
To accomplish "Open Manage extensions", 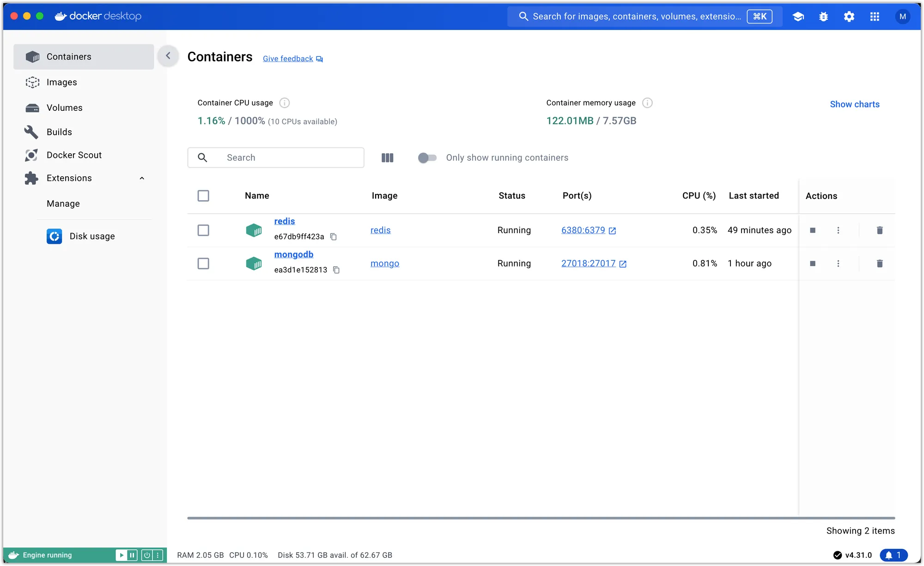I will coord(63,204).
